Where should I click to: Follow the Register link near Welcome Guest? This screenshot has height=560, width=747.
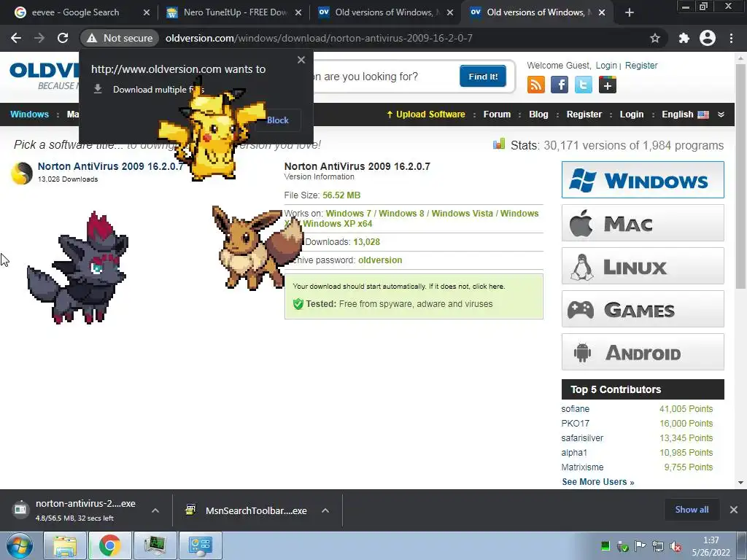(640, 65)
